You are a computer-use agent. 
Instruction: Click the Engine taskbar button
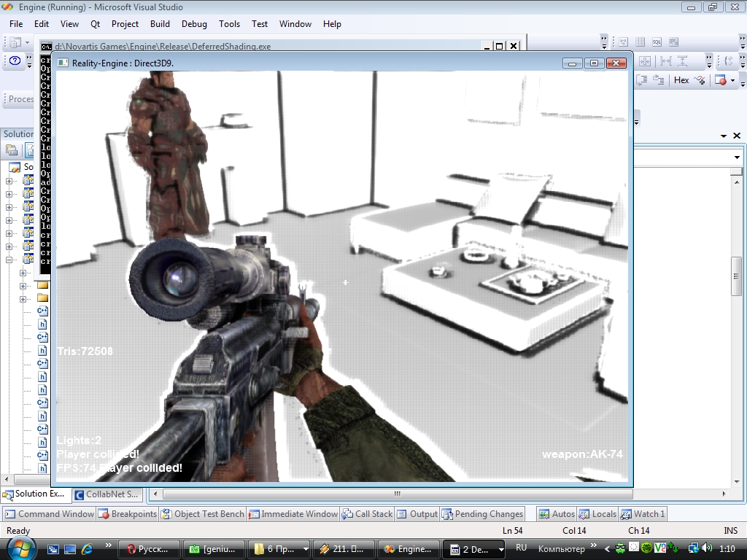click(409, 549)
